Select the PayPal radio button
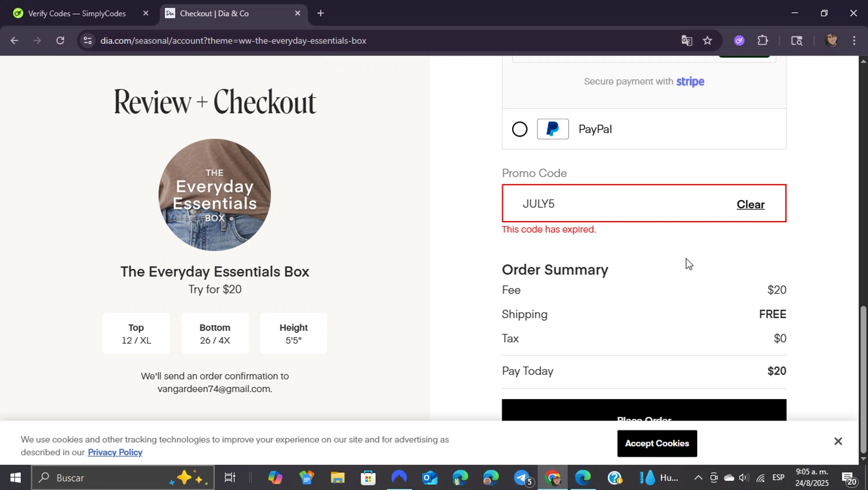 [520, 129]
